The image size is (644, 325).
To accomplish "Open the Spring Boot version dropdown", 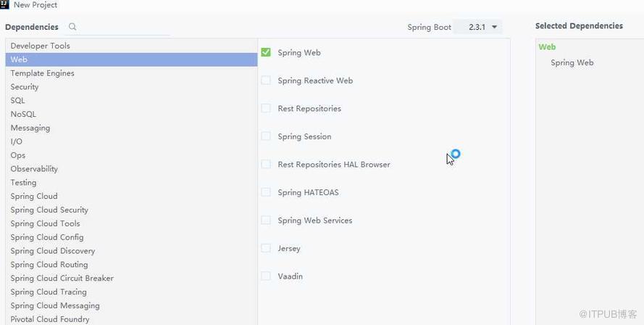I will (x=477, y=27).
